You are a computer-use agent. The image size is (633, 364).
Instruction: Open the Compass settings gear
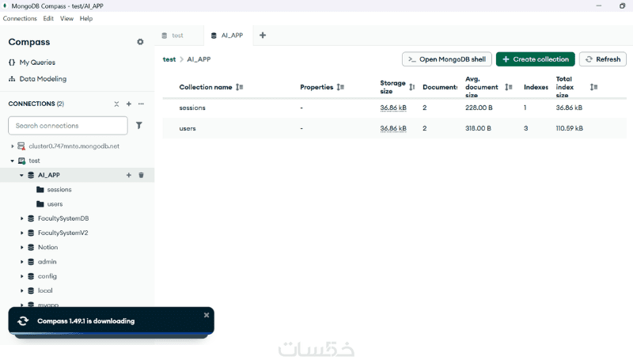140,42
